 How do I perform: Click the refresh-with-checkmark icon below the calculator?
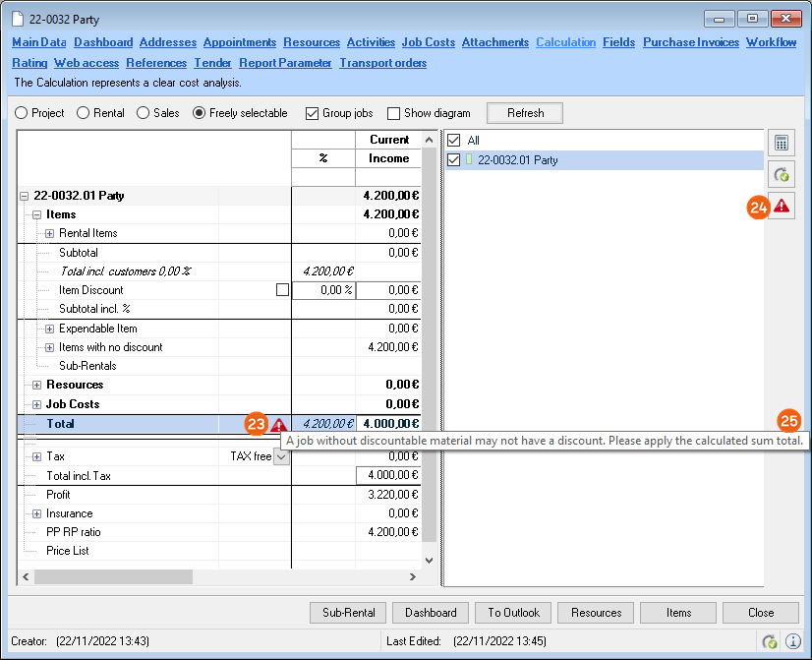(782, 175)
